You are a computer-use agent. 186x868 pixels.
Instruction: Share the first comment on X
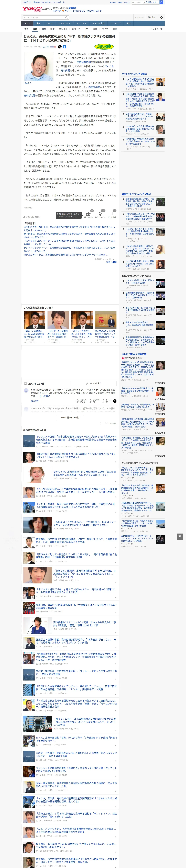[x=114, y=401]
